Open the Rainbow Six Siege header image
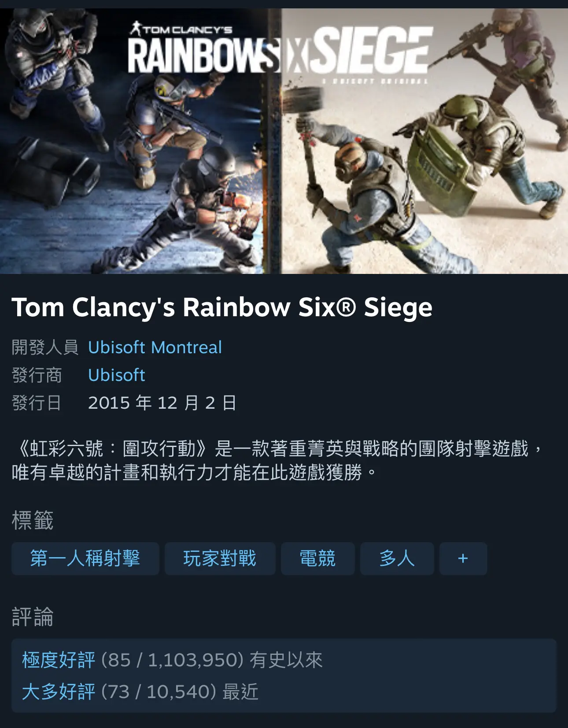 tap(284, 141)
